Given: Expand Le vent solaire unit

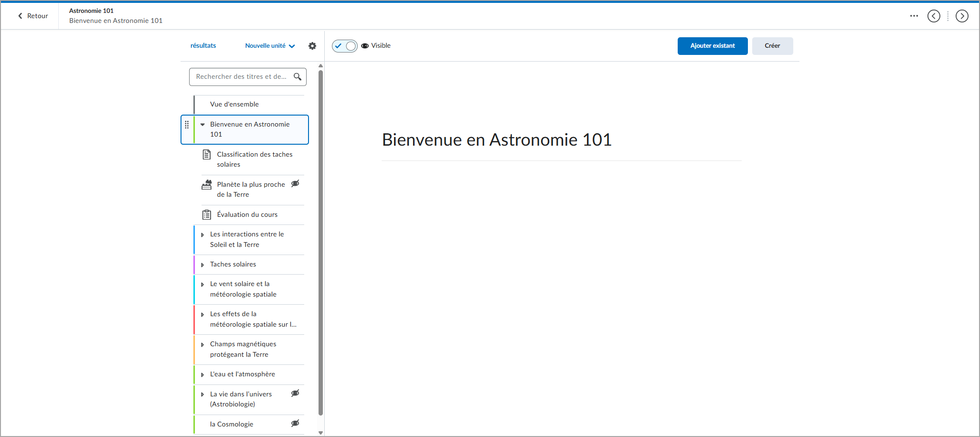Looking at the screenshot, I should [x=202, y=285].
